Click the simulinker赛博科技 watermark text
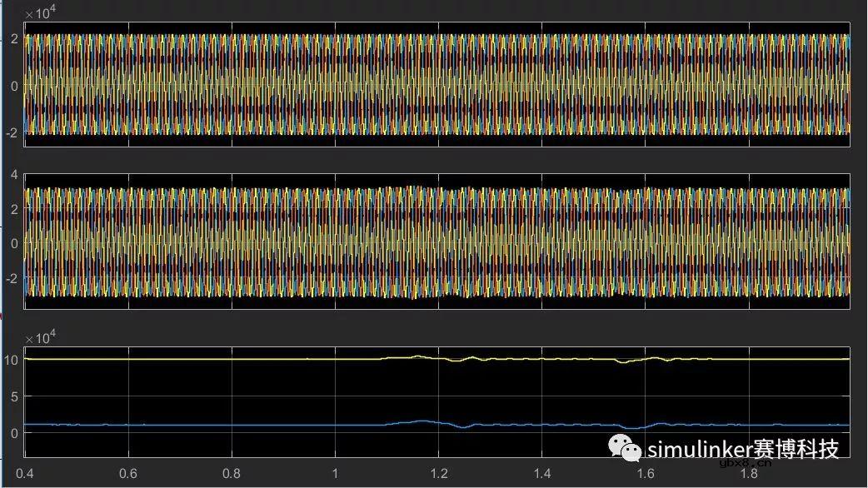Viewport: 868px width, 488px height. [x=744, y=449]
